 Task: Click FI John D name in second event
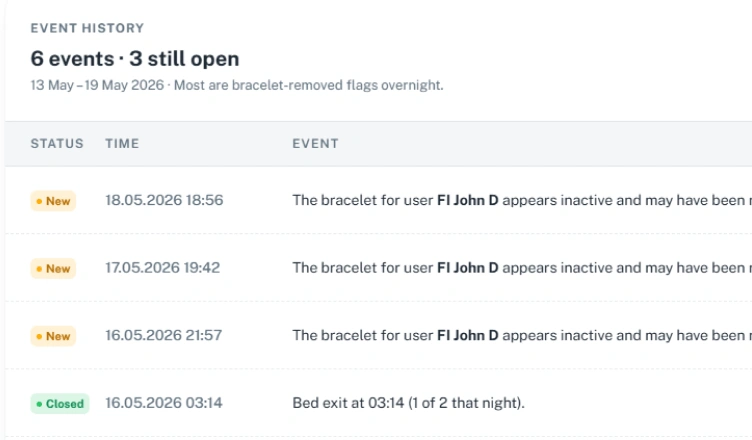pos(468,268)
